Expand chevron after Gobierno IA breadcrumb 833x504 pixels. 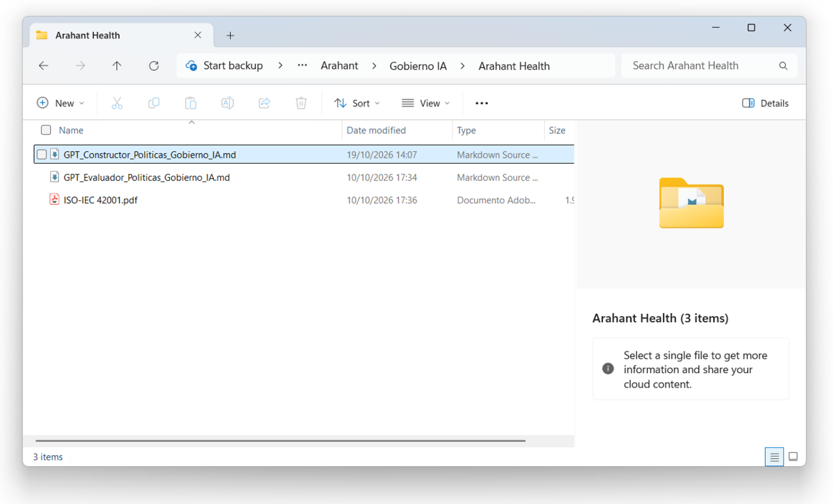pos(462,66)
